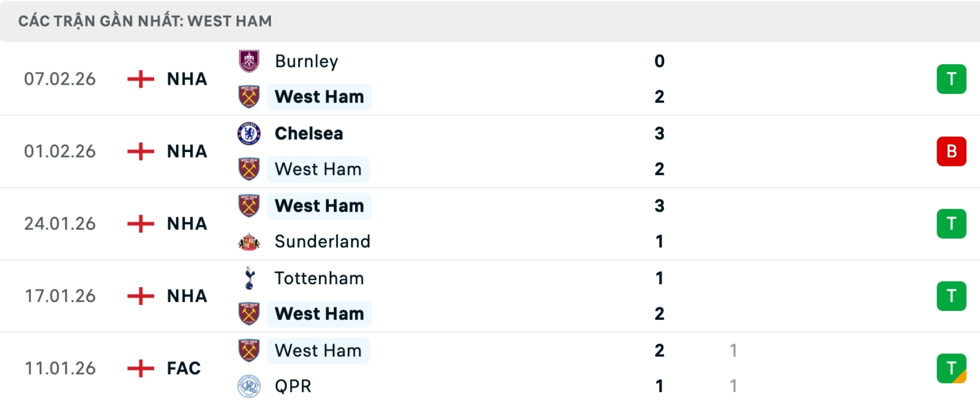Viewport: 980px width, 404px height.
Task: Click the T badge for the Sunderland win
Action: pos(951,223)
